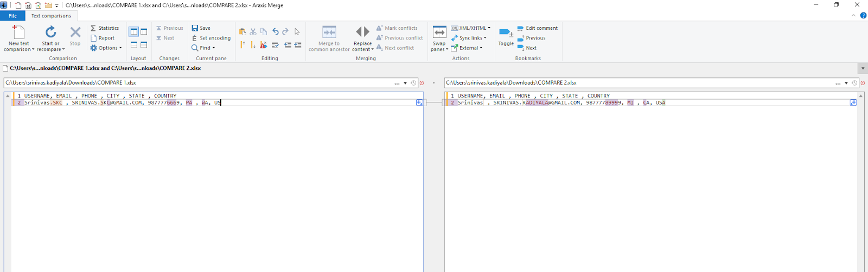Open the File menu tab

coord(12,16)
